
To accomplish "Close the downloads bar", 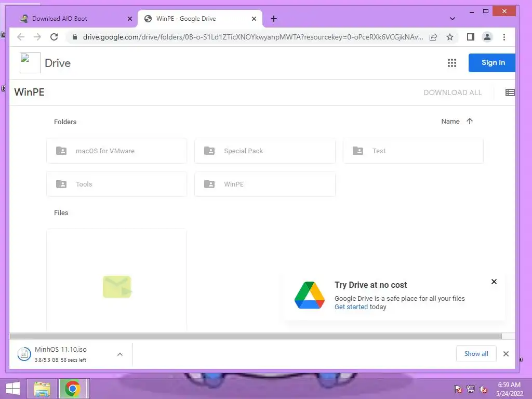I will click(x=506, y=354).
